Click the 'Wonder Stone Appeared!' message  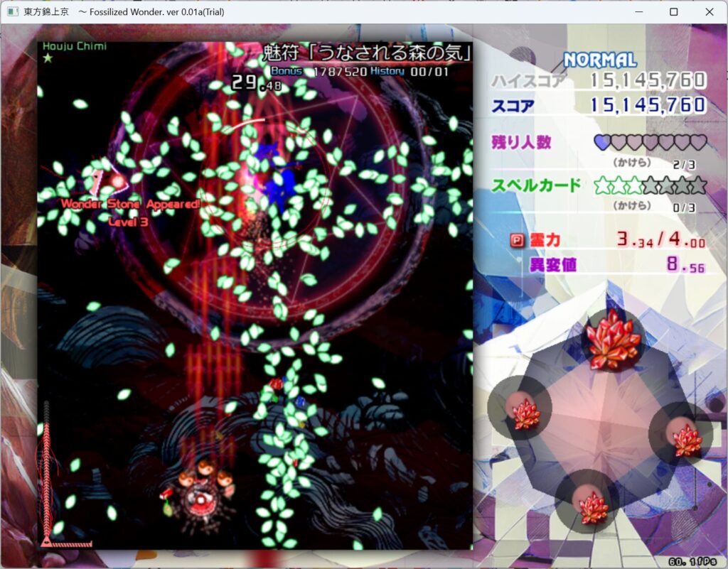[x=131, y=204]
